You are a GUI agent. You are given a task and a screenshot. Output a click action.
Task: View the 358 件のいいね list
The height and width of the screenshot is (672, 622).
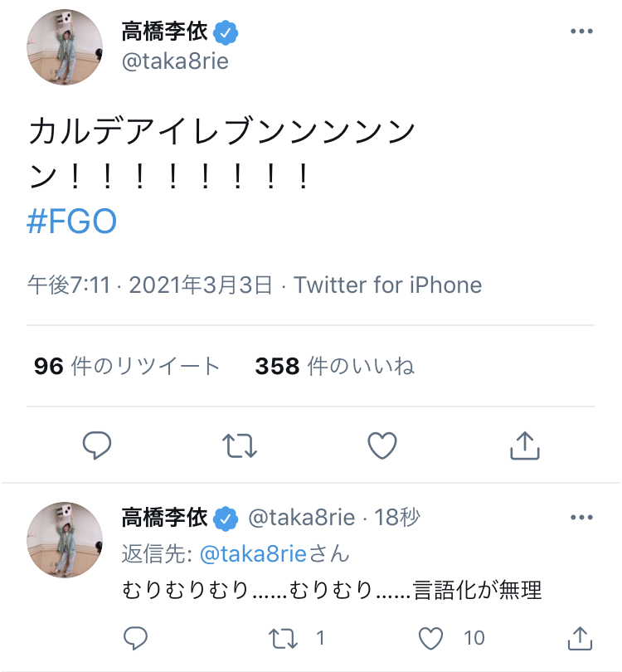335,366
